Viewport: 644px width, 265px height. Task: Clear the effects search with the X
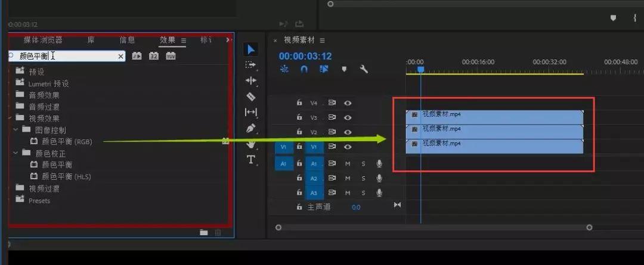(x=120, y=56)
